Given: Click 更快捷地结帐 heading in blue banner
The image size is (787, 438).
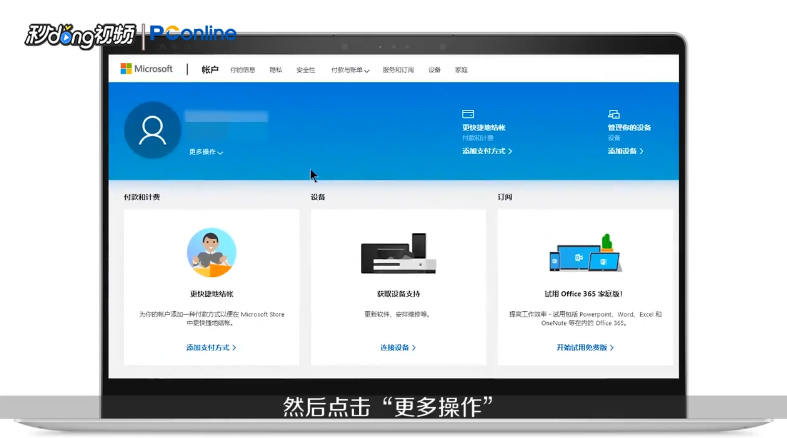Looking at the screenshot, I should pos(484,127).
